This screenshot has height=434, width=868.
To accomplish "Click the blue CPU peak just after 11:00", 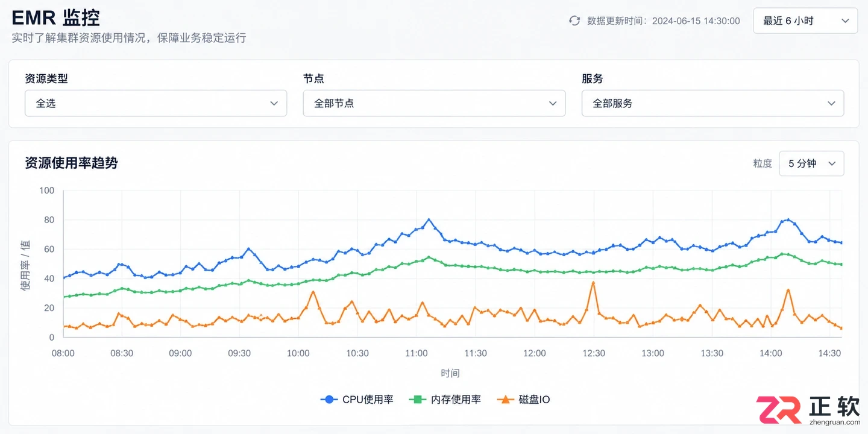I will click(429, 220).
